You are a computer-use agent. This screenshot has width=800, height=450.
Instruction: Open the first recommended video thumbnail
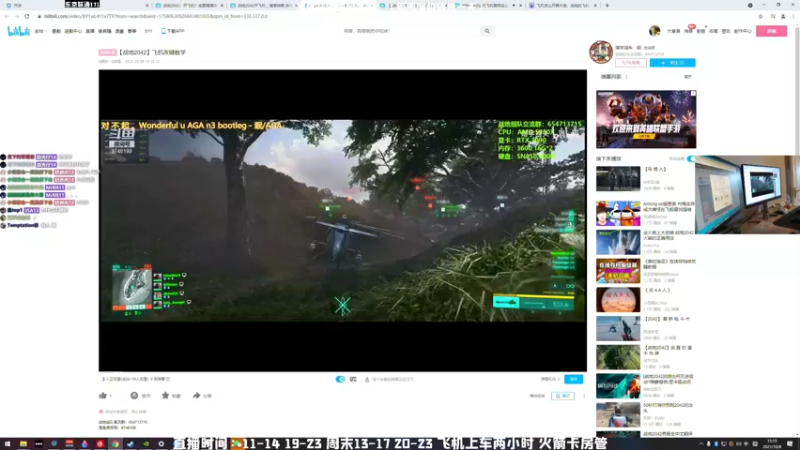(x=618, y=179)
